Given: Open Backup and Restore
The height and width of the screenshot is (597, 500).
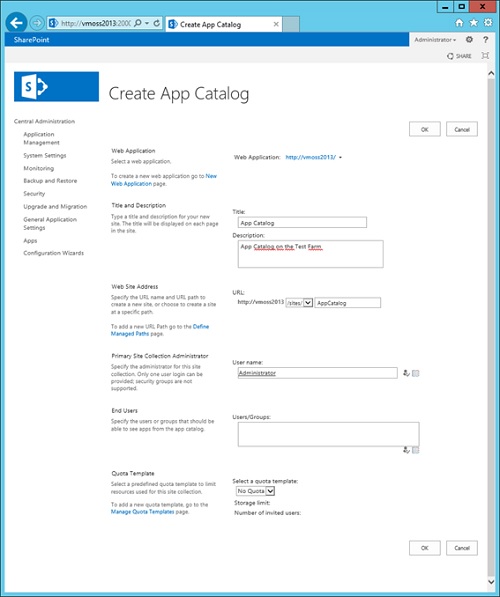Looking at the screenshot, I should (x=50, y=181).
